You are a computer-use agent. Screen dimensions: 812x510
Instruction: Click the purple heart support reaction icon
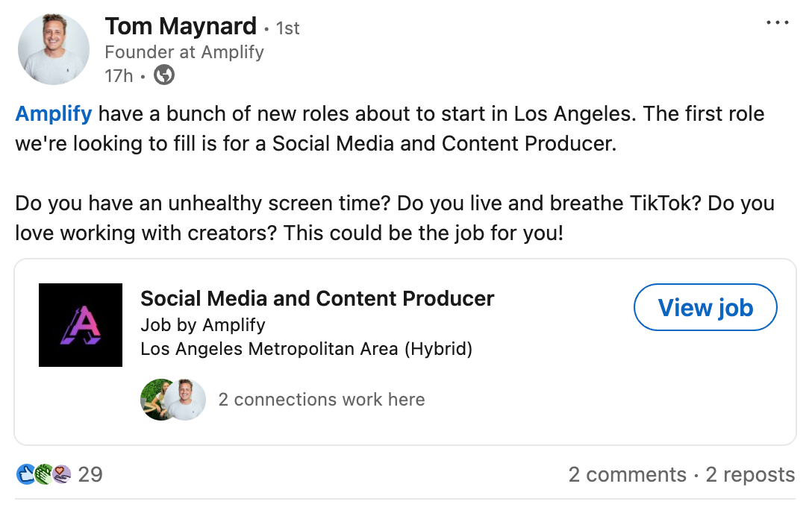[x=62, y=473]
